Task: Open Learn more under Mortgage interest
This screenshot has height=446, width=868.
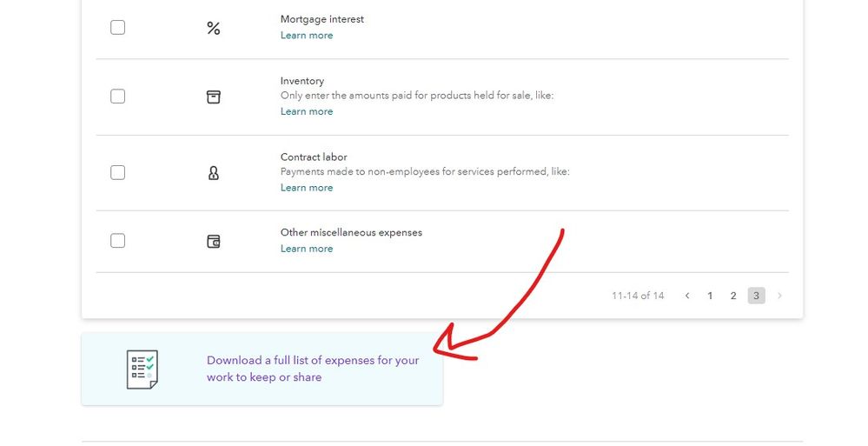Action: pyautogui.click(x=307, y=35)
